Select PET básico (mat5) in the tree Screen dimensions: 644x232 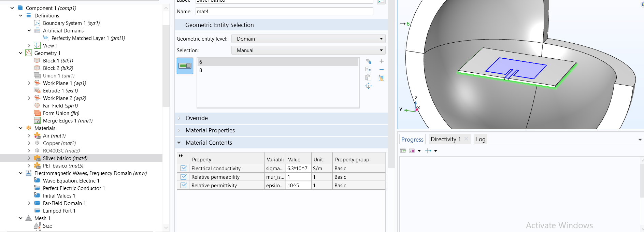pos(63,165)
